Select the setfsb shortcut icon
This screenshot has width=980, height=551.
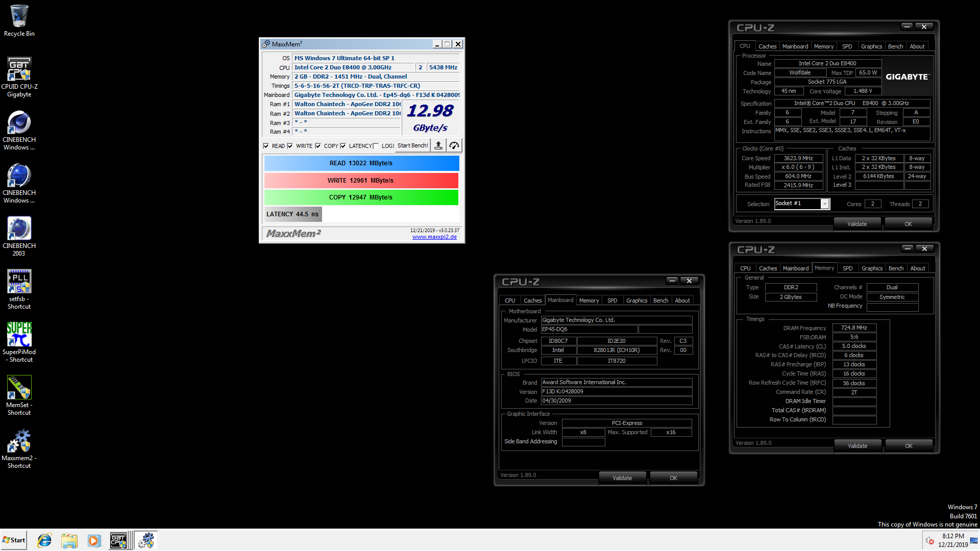(x=19, y=289)
